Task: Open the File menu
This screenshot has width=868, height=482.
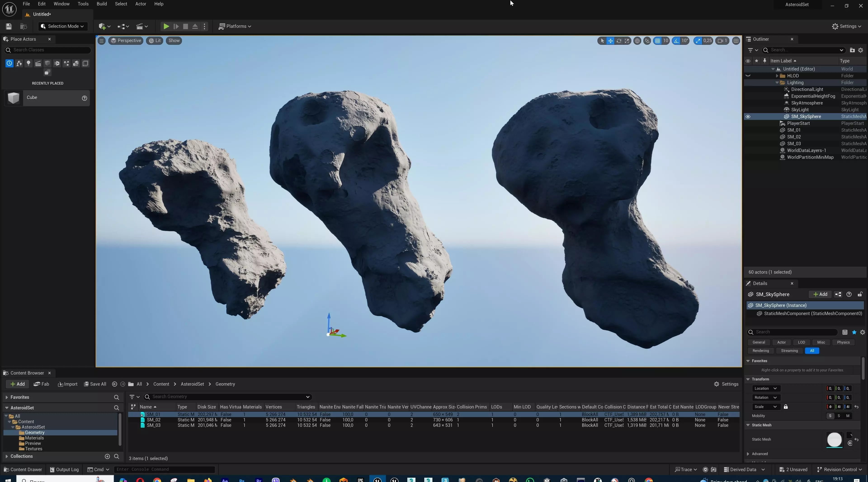Action: [x=26, y=4]
